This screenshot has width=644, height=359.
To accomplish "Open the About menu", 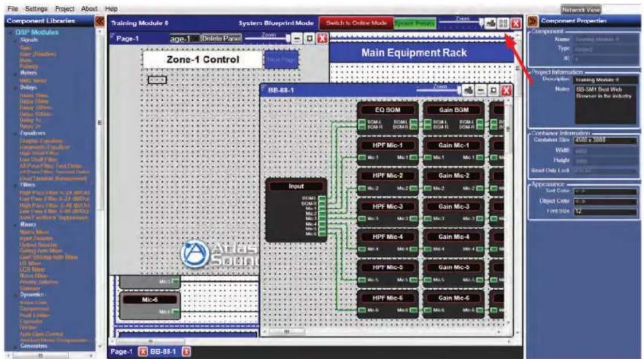I will (89, 8).
